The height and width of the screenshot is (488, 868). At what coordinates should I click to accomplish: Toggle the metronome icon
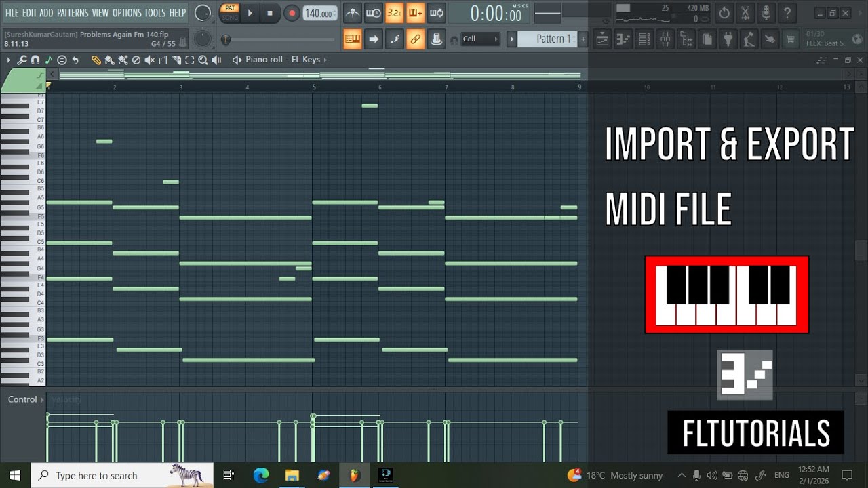[x=352, y=13]
